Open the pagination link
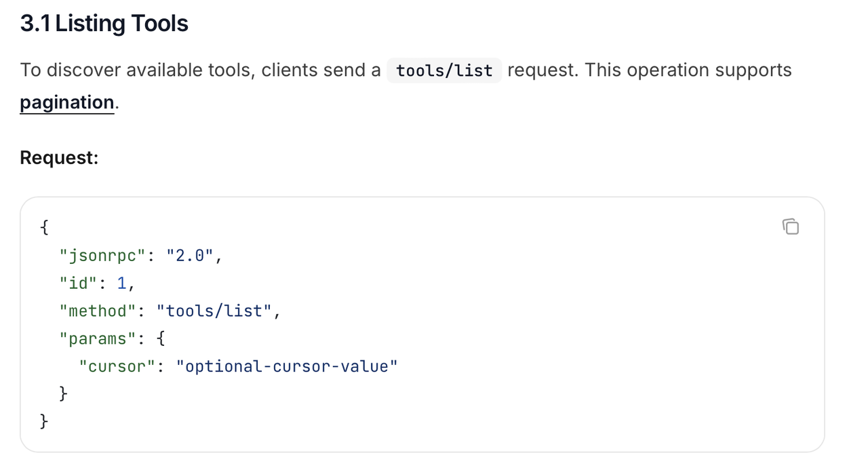Screen dimensions: 868x470 [67, 102]
